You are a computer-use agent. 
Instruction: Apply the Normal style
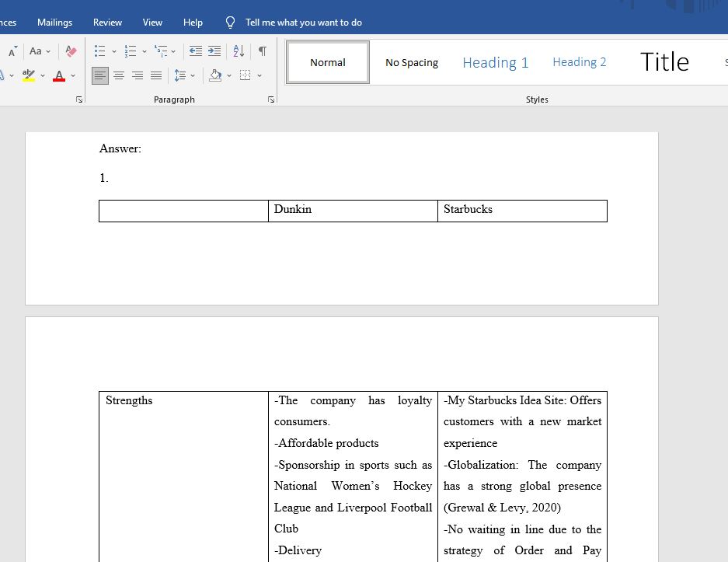tap(328, 62)
